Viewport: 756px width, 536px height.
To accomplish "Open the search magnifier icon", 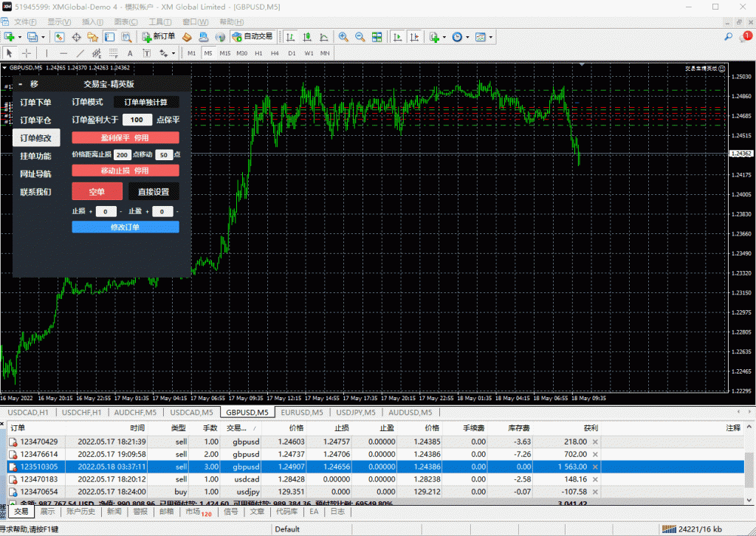I will 729,37.
